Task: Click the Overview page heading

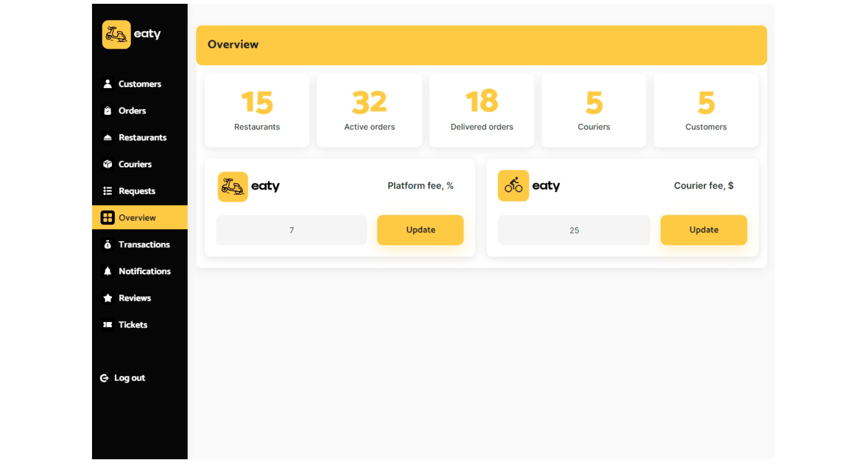Action: point(233,45)
